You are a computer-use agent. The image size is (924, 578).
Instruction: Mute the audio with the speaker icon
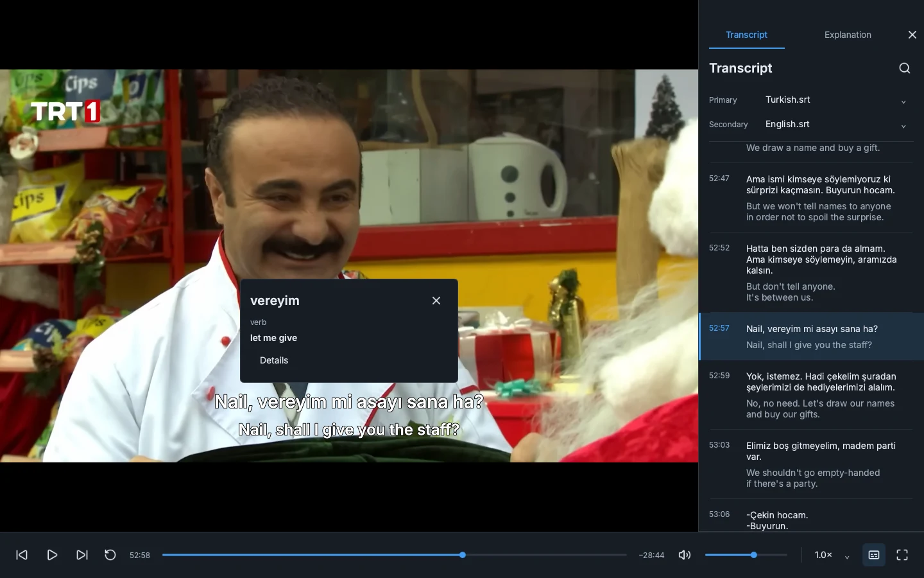tap(685, 555)
